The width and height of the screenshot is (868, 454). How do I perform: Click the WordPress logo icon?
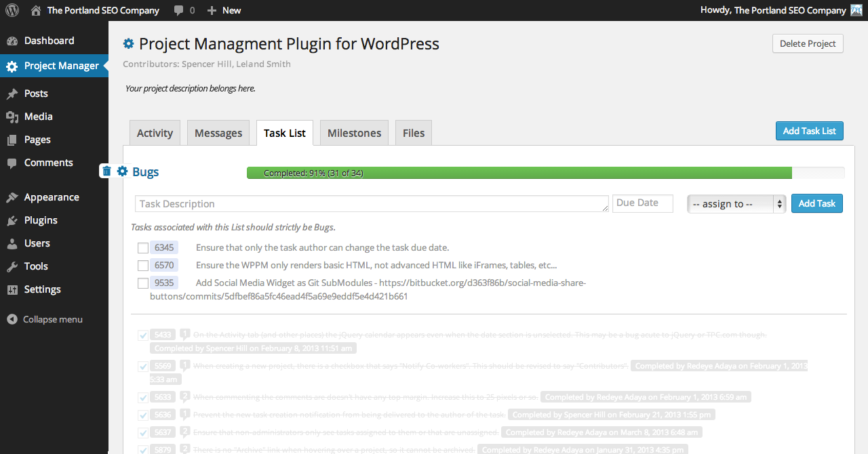click(x=12, y=10)
